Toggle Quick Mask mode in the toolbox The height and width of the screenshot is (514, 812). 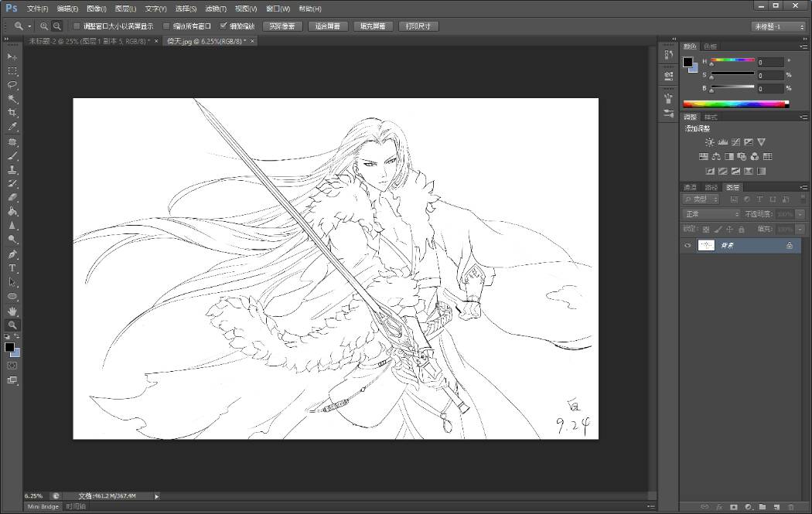12,366
